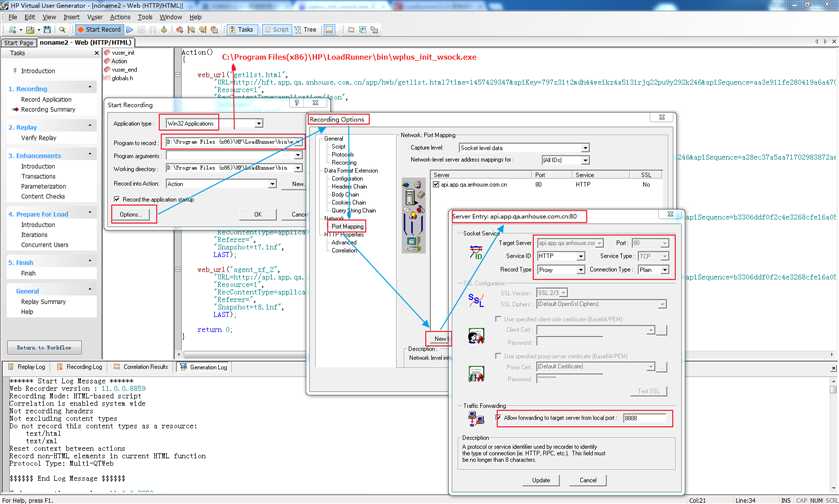Image resolution: width=839 pixels, height=504 pixels.
Task: Toggle Use specified proxy-server certificate checkbox
Action: pos(498,356)
